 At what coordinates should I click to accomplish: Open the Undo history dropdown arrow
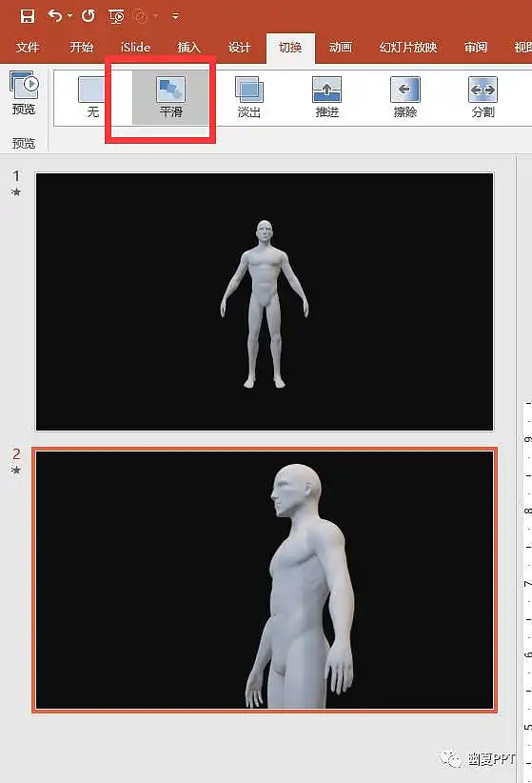69,16
